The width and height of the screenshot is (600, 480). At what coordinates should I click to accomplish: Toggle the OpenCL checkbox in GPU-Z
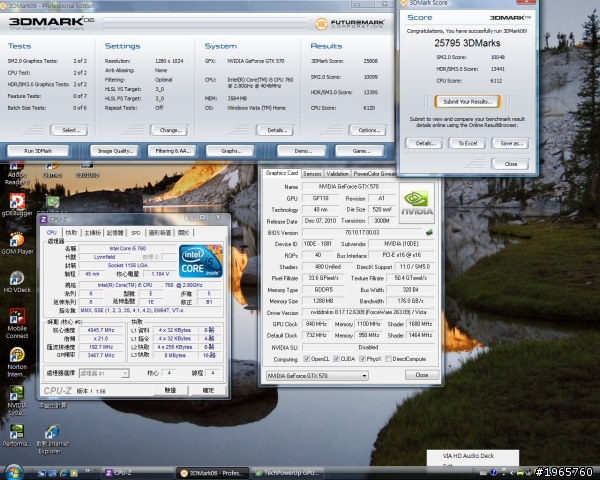coord(306,359)
